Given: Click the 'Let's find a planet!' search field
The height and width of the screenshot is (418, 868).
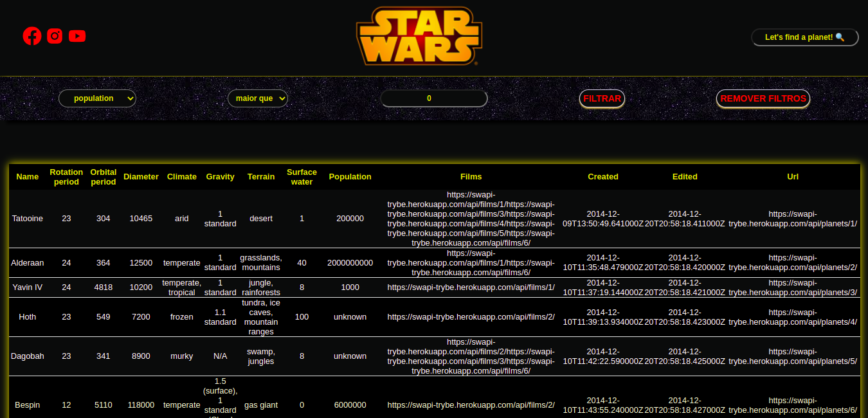Looking at the screenshot, I should coord(804,37).
